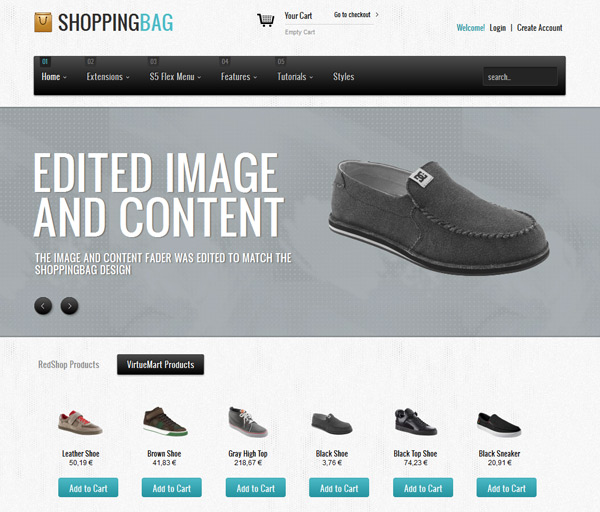Click the Create Account link
600x512 pixels.
coord(540,28)
